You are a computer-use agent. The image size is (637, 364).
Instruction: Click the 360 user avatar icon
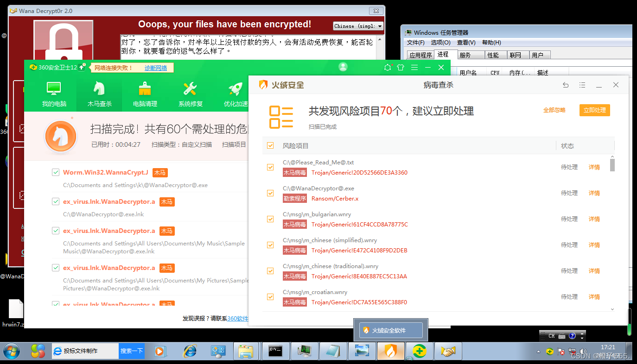click(x=343, y=67)
